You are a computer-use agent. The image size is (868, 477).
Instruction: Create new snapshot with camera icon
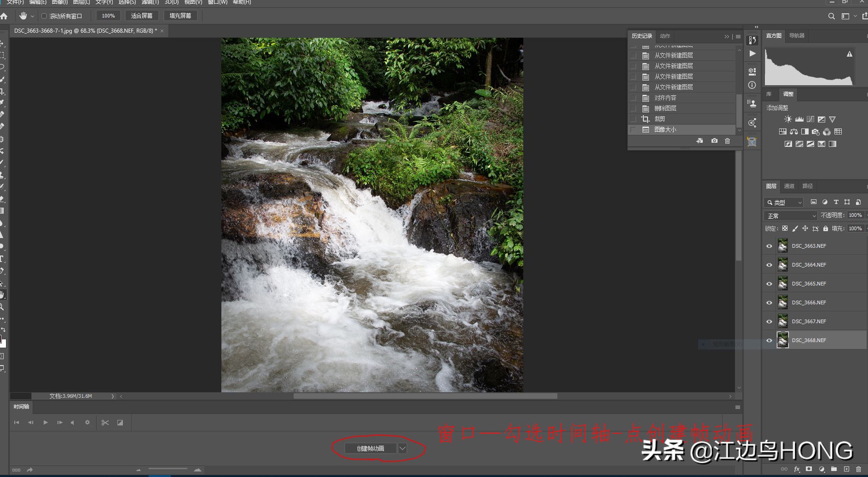point(714,141)
